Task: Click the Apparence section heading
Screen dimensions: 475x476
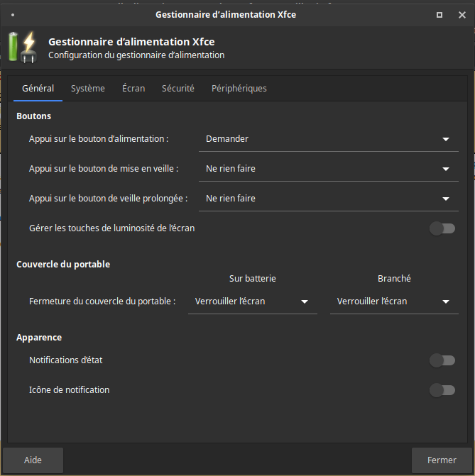Action: click(x=39, y=338)
